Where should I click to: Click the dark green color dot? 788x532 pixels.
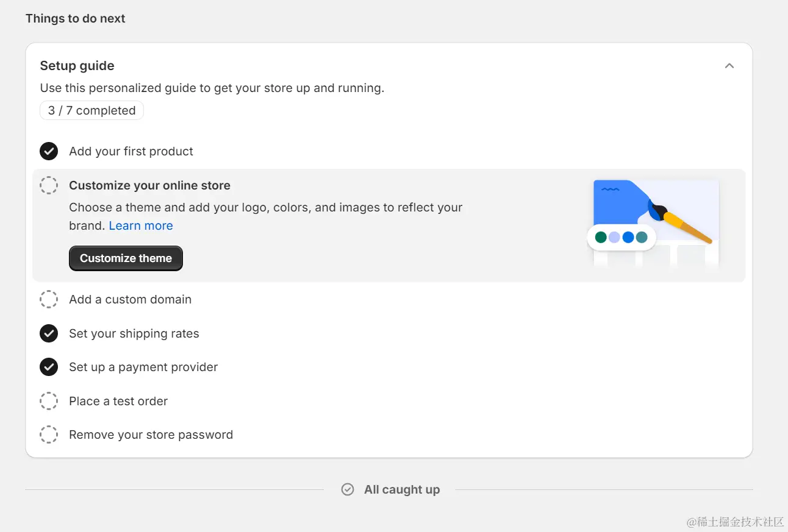pyautogui.click(x=601, y=237)
